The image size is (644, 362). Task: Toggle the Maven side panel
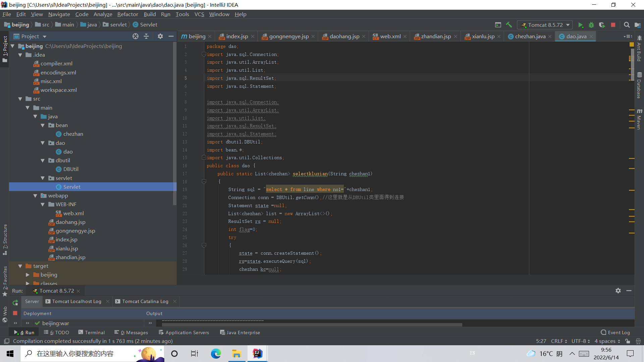coord(639,119)
